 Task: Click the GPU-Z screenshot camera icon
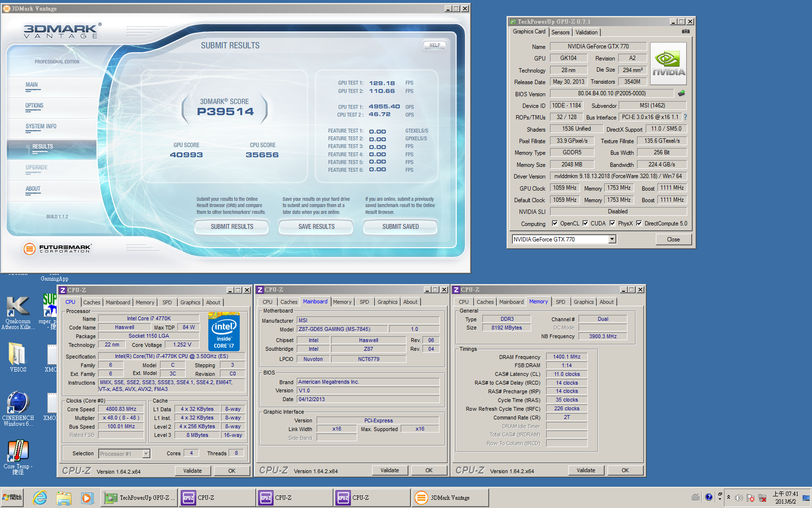(x=685, y=31)
